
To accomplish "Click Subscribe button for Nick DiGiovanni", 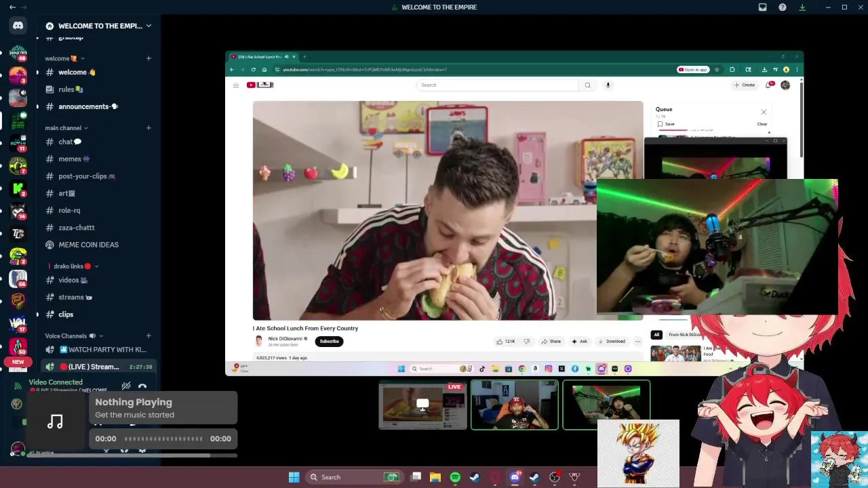I will coord(329,341).
